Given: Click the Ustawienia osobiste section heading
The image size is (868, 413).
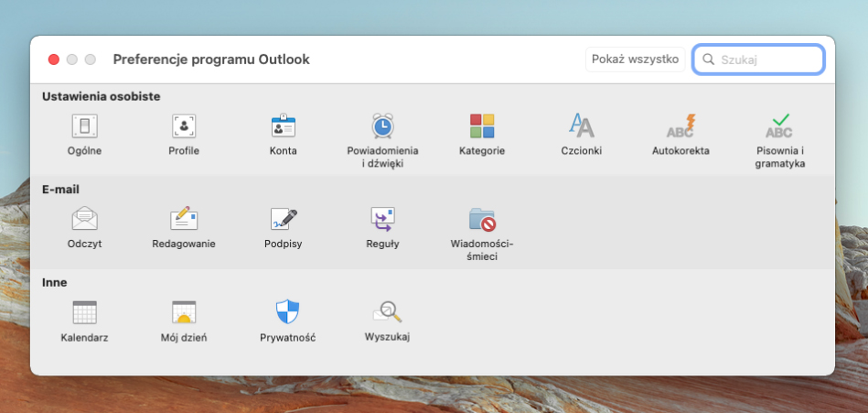Looking at the screenshot, I should [x=102, y=96].
